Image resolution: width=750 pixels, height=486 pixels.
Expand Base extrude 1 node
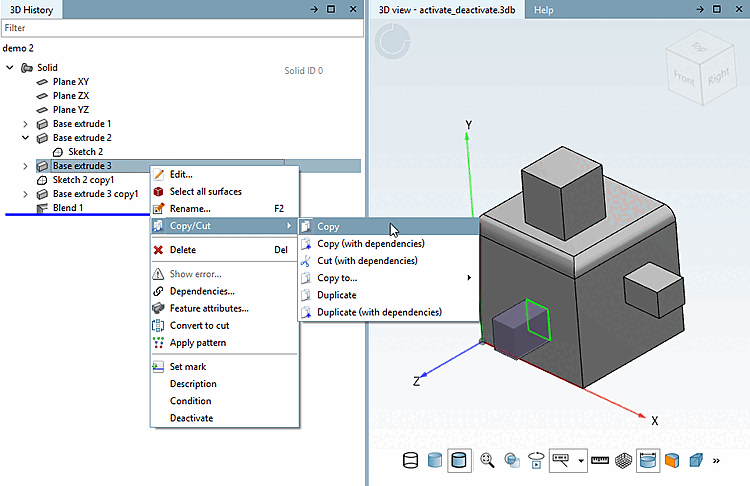25,124
